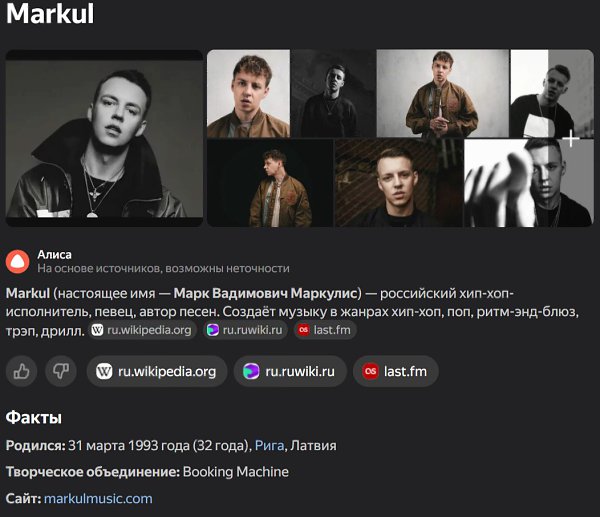Open the close-up photo in brown jacket

(248, 93)
